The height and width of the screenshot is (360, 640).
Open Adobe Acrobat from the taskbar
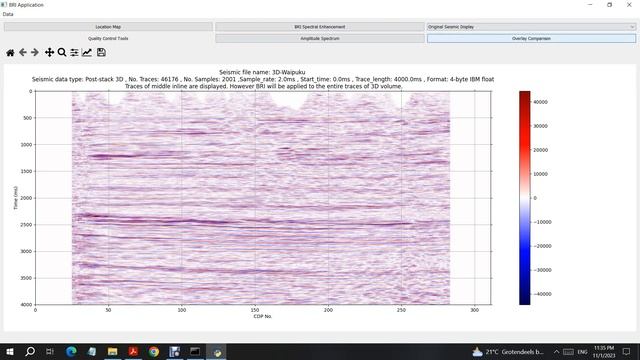tap(133, 351)
